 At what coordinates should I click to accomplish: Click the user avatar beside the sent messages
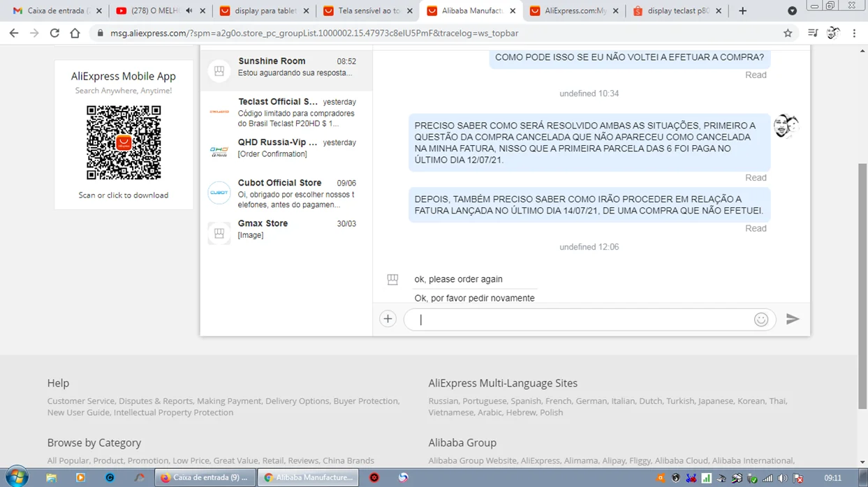click(x=786, y=126)
